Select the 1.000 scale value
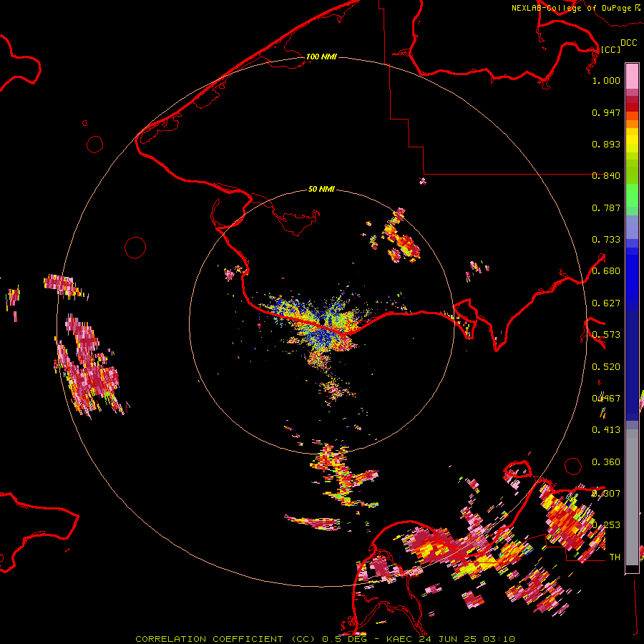The image size is (644, 644). pos(606,80)
